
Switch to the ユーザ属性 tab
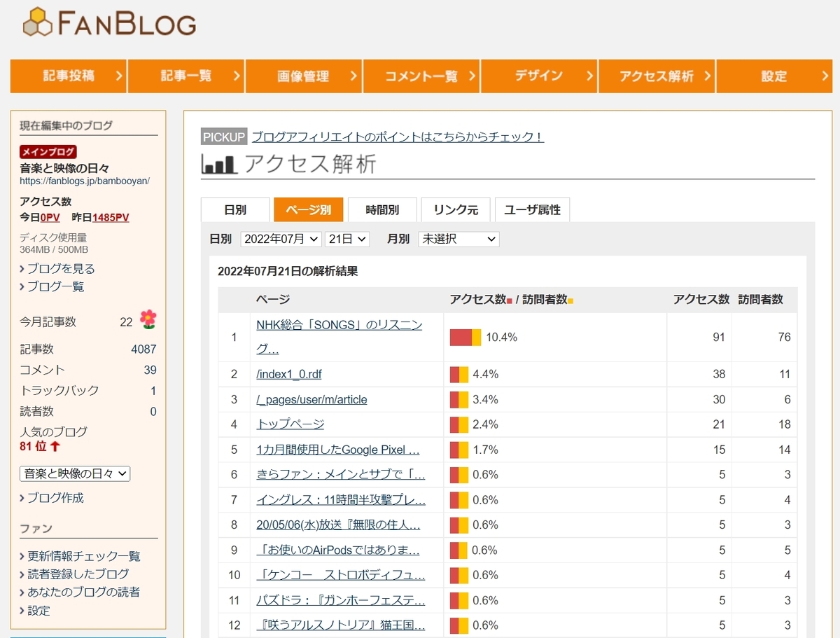[x=533, y=210]
